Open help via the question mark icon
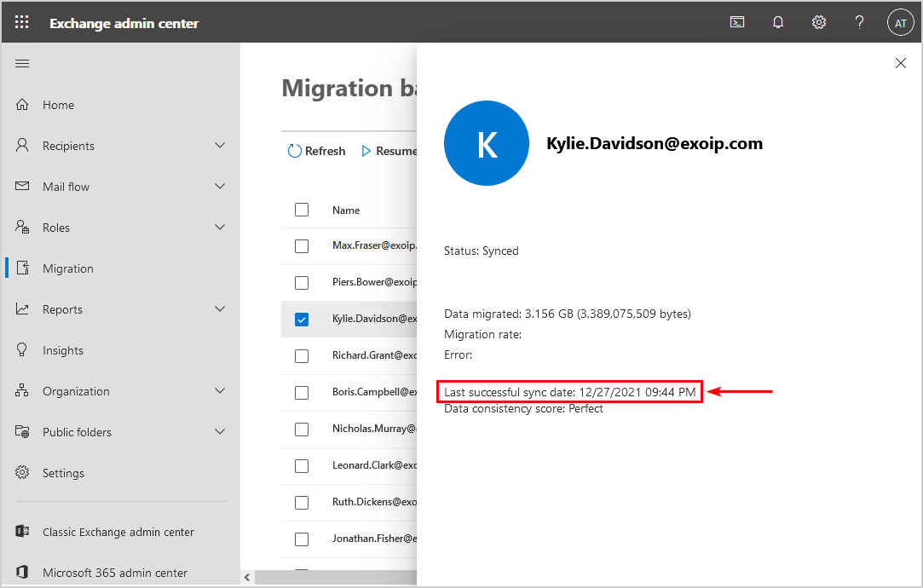This screenshot has width=923, height=588. [x=859, y=21]
